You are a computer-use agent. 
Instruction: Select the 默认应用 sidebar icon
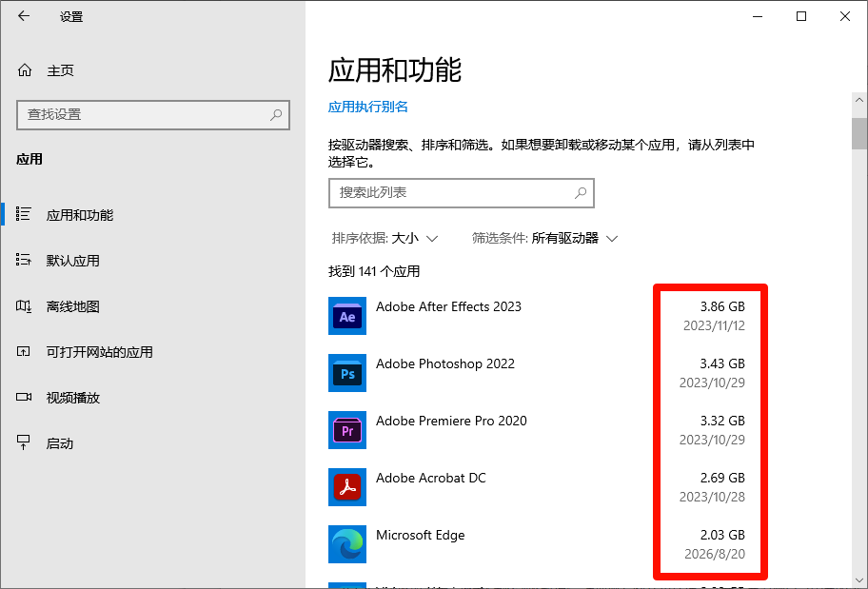coord(23,260)
